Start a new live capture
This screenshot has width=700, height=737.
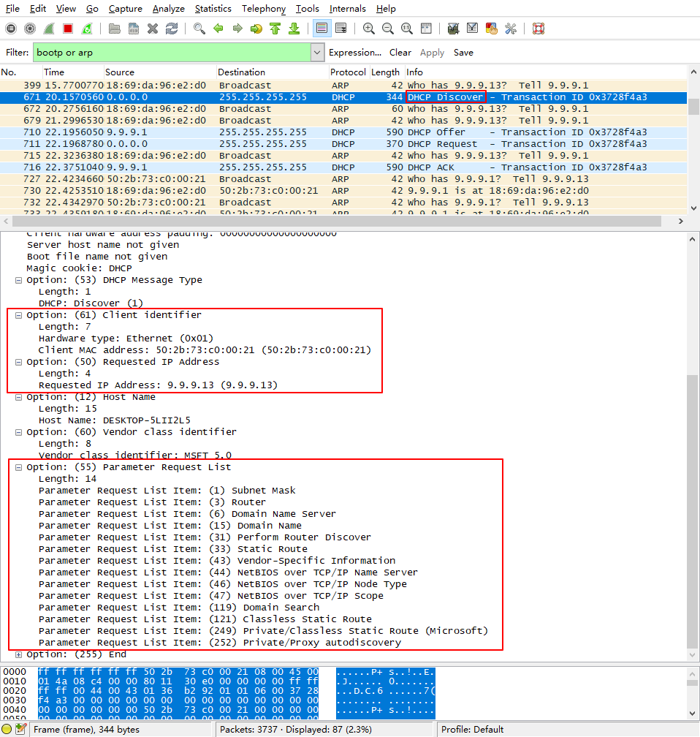click(x=49, y=29)
